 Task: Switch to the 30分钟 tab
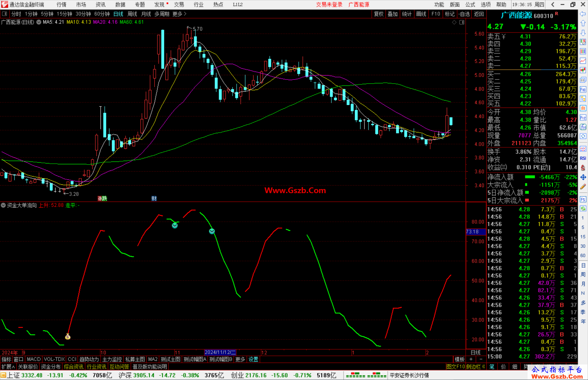(x=83, y=14)
